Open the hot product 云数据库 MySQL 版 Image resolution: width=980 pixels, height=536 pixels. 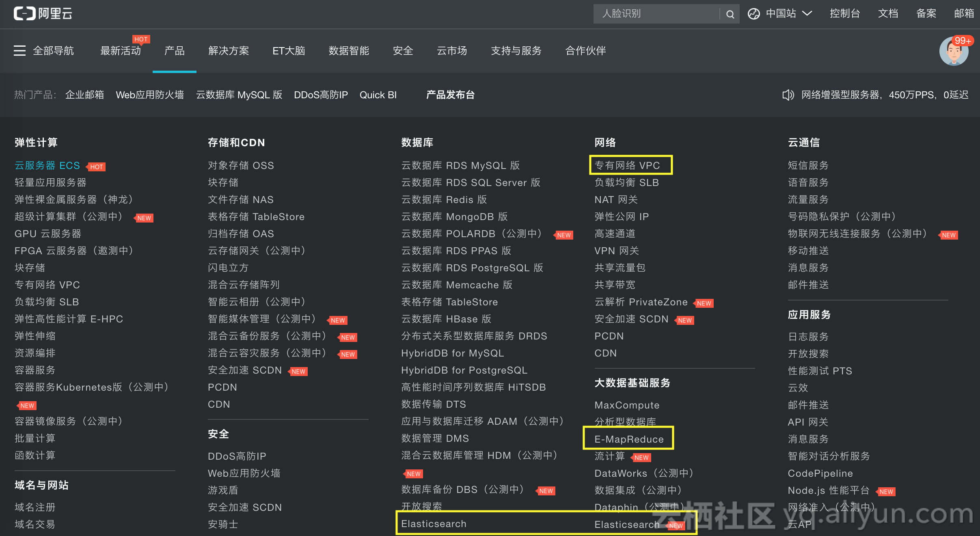click(239, 95)
